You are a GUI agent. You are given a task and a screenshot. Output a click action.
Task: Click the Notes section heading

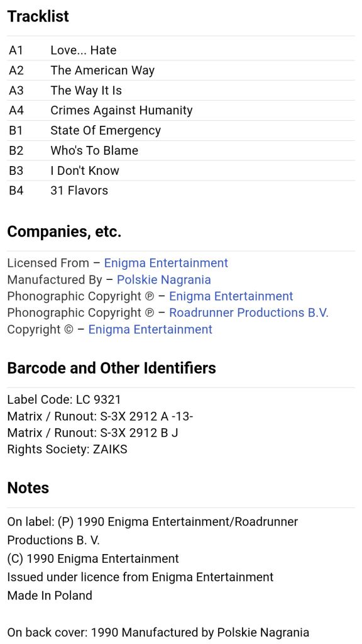(x=28, y=488)
